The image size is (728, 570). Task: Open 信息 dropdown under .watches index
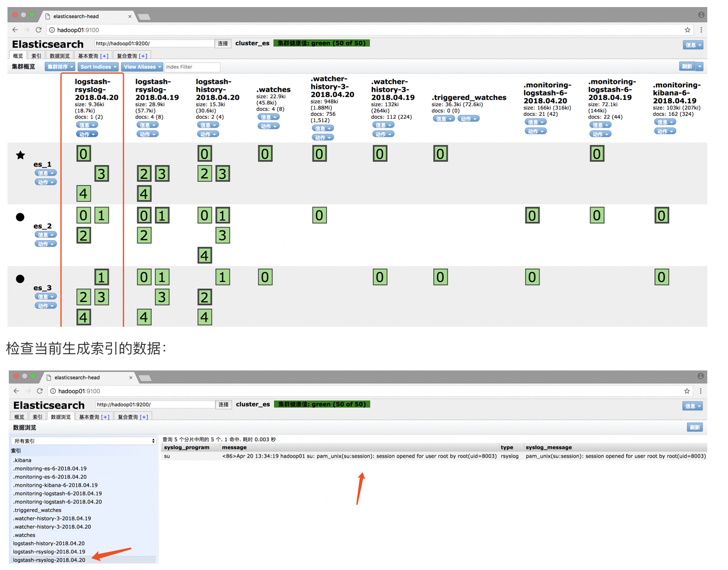[x=268, y=117]
